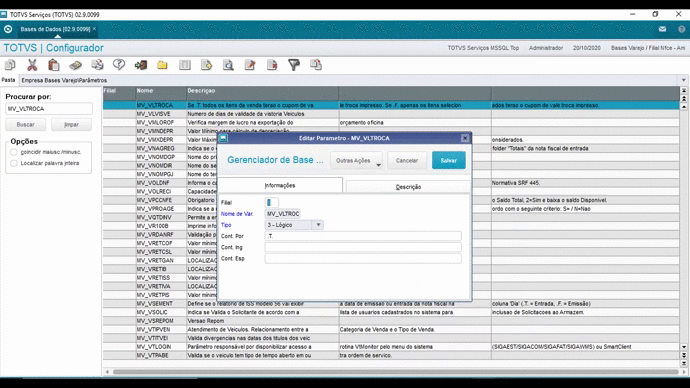Image resolution: width=690 pixels, height=388 pixels.
Task: Click the yellow folder icon
Action: click(x=162, y=65)
